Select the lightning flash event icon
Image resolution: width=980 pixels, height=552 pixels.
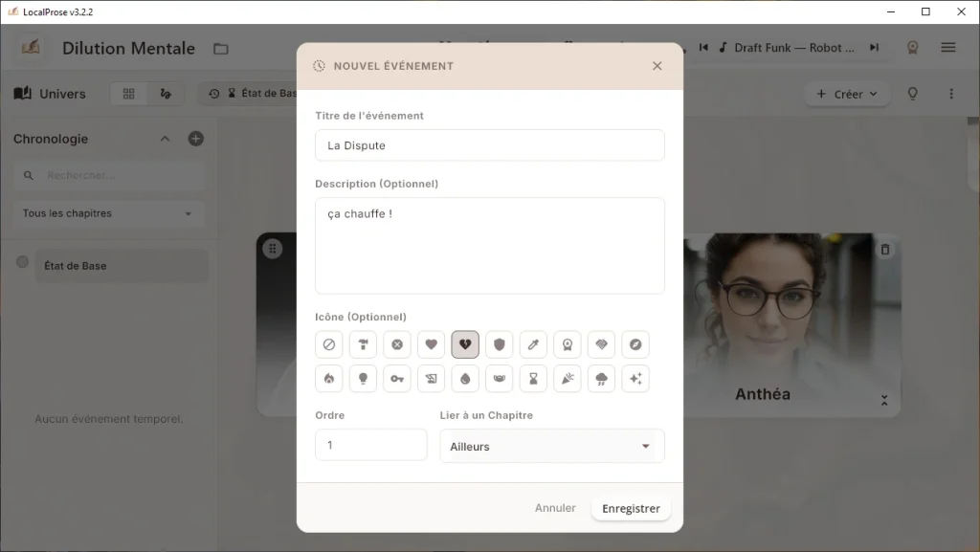pos(432,379)
